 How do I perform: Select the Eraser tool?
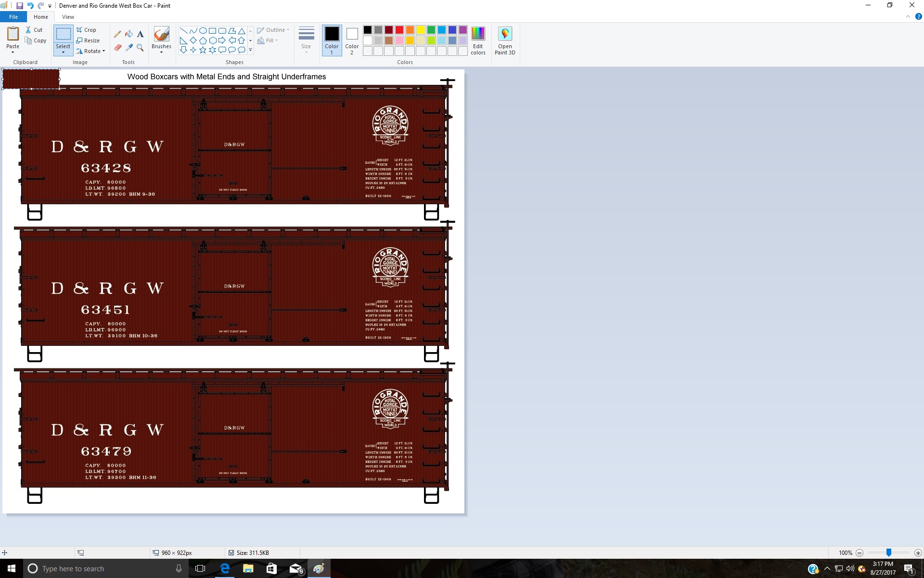click(x=117, y=48)
